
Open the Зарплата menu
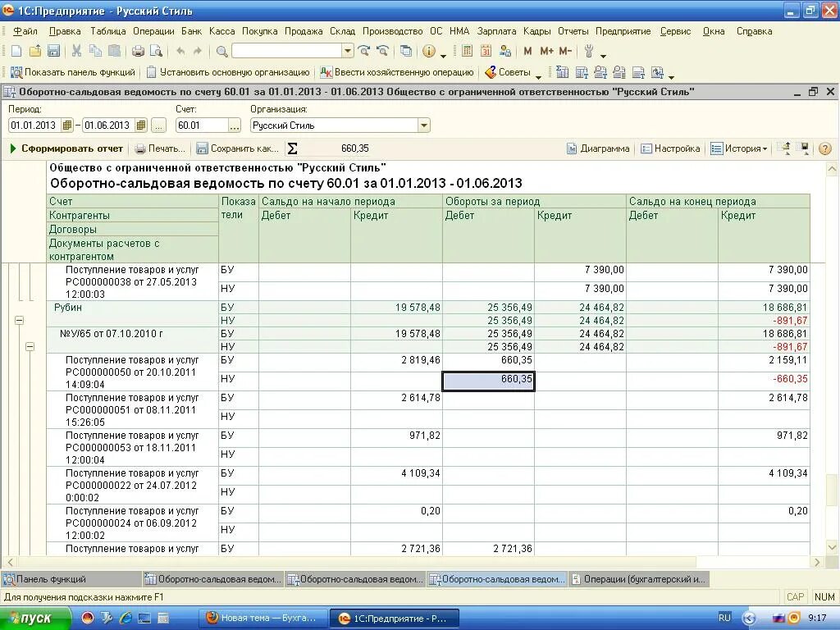tap(496, 31)
